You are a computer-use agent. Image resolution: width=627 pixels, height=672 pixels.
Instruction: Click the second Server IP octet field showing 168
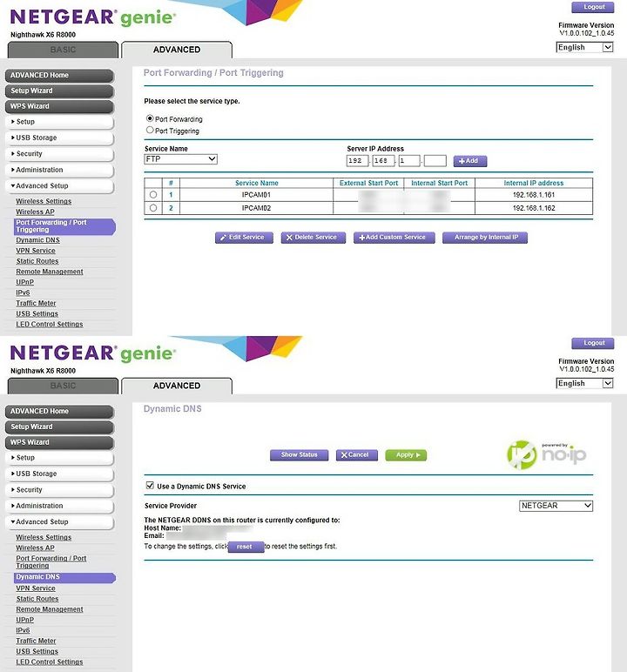(x=383, y=161)
